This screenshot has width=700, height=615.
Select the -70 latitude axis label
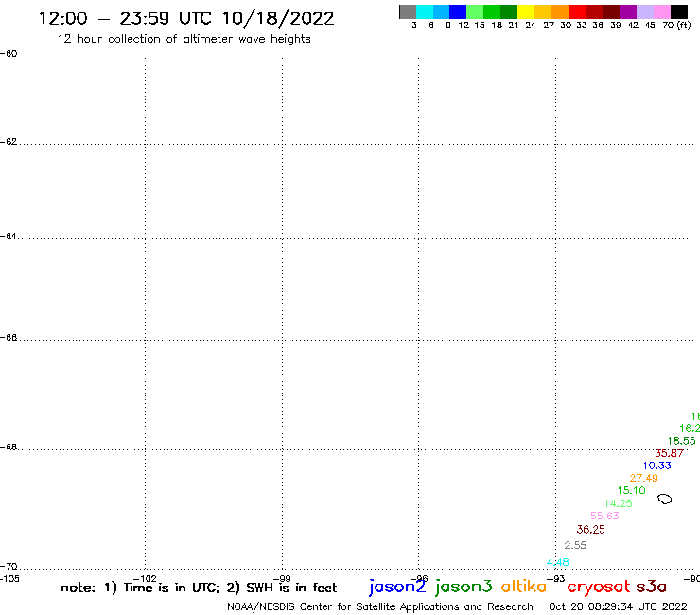[9, 567]
